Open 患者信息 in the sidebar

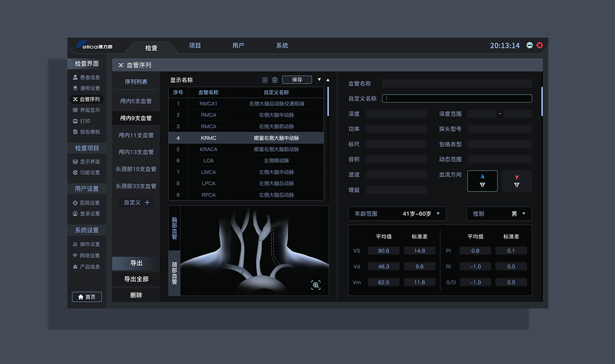click(86, 77)
